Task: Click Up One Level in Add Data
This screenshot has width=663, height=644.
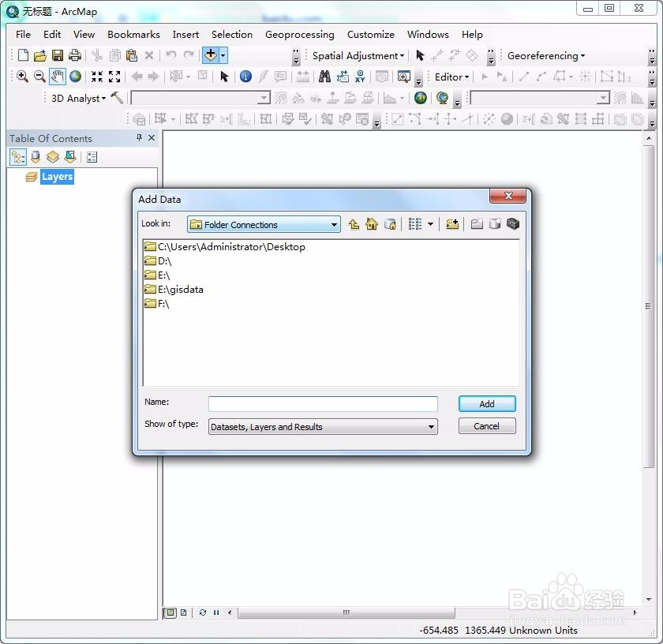Action: point(354,224)
